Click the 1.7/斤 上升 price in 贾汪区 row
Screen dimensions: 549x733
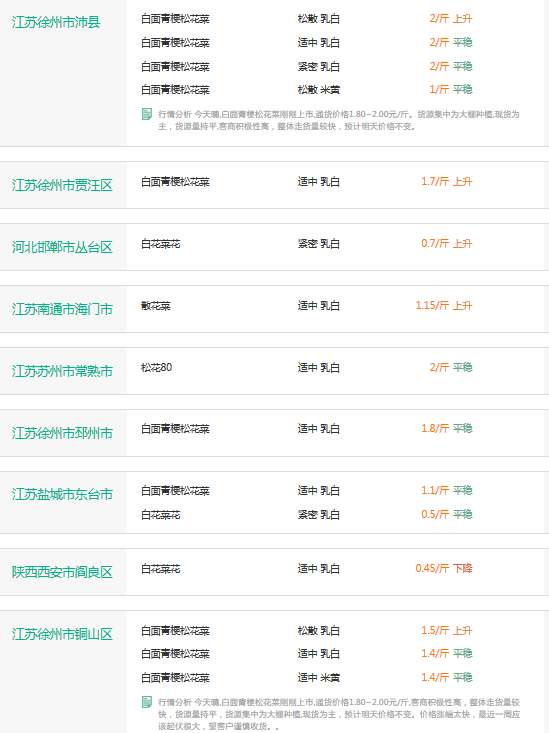[447, 181]
